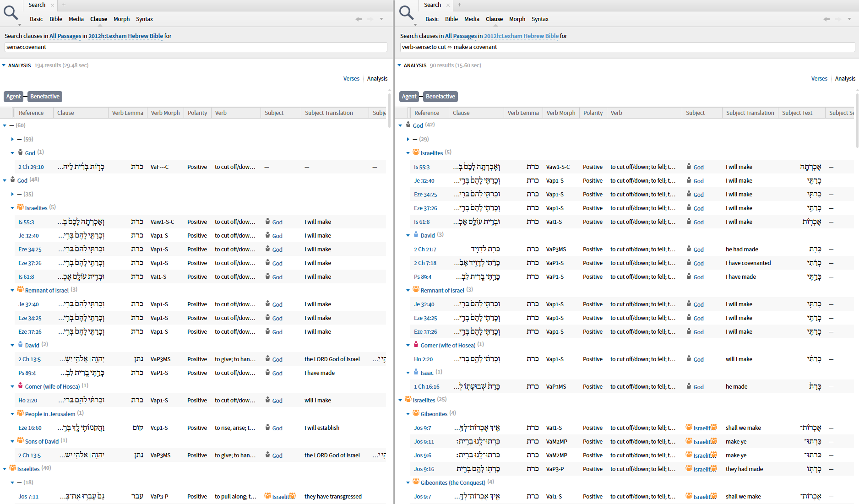Viewport: 859px width, 504px height.
Task: Open the Ho 2:20 reference in right panel
Action: click(423, 359)
